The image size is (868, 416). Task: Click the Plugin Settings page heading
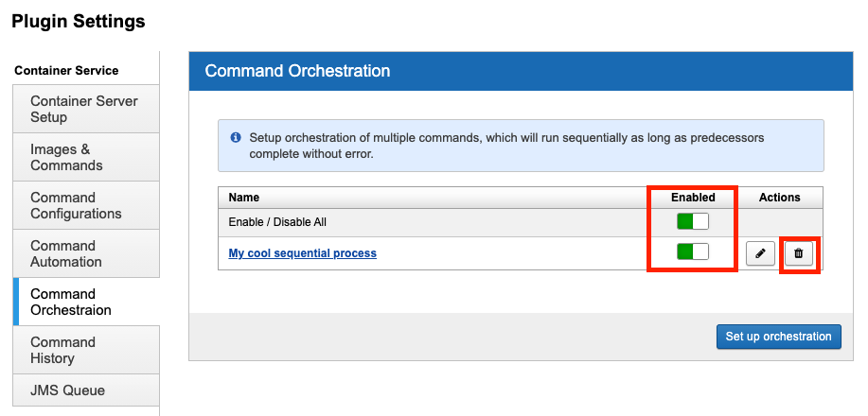(79, 21)
